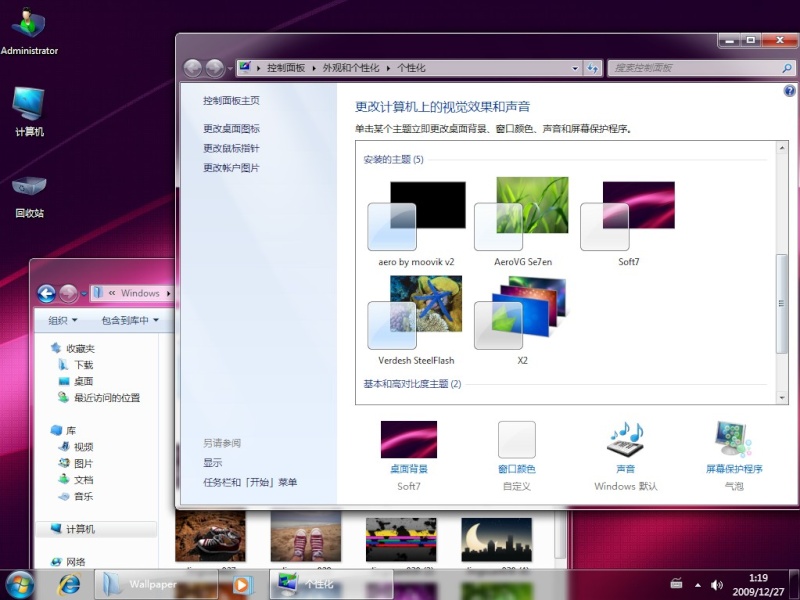
Task: Select 音乐 library in explorer
Action: (76, 496)
